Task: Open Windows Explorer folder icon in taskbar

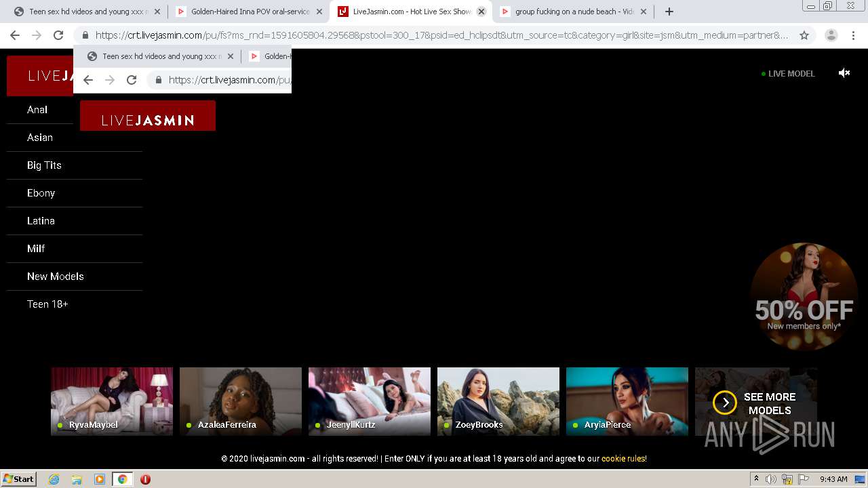Action: tap(77, 479)
